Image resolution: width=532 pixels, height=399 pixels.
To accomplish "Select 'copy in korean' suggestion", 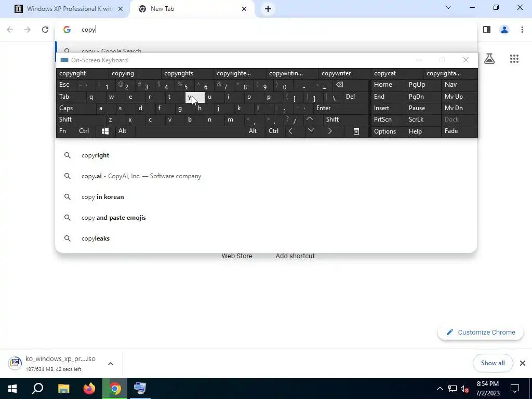I will tap(266, 197).
